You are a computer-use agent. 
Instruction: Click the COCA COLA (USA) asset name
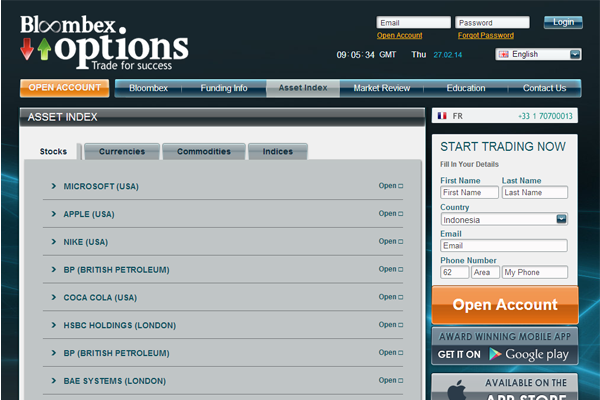[100, 297]
